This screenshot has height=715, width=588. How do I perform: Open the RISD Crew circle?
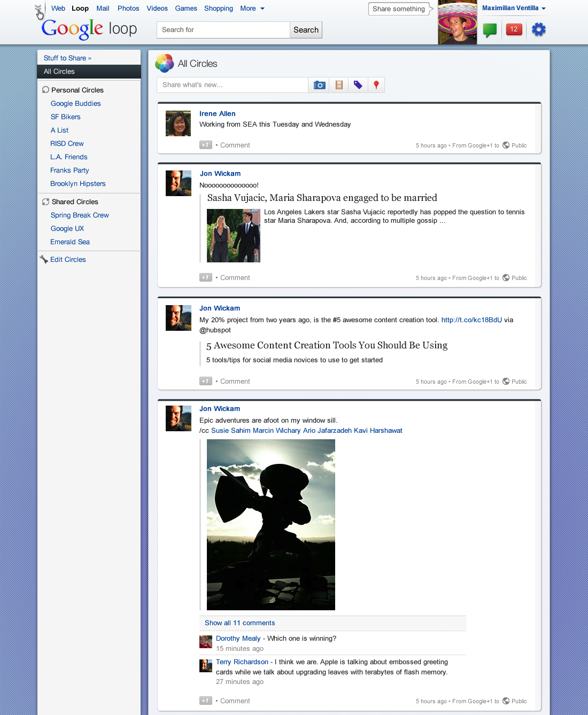(67, 144)
